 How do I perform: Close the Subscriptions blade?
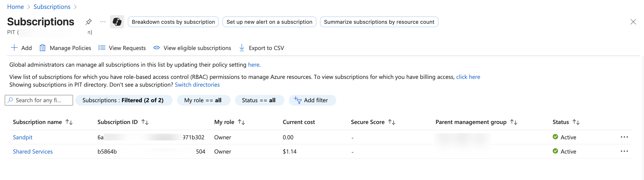click(x=633, y=22)
